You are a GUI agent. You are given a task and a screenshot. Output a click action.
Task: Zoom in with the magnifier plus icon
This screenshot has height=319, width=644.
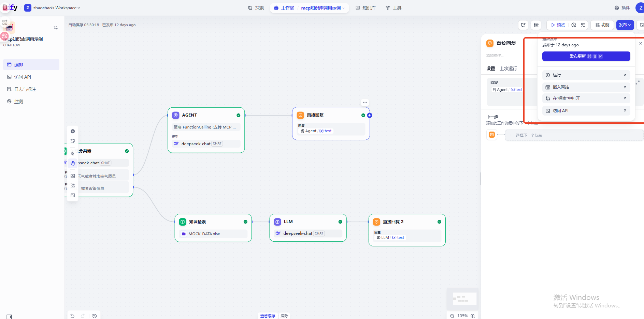click(473, 316)
